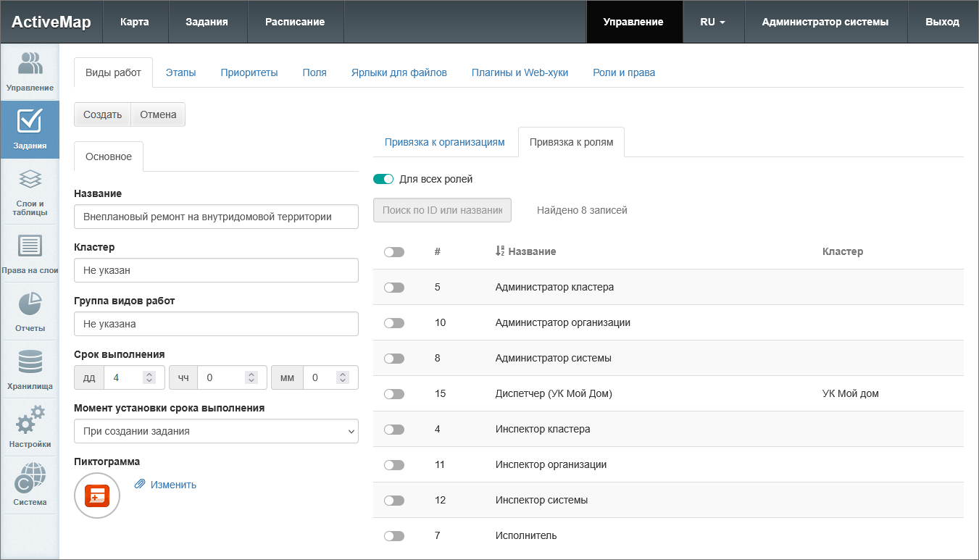Open the Управление sidebar section
The width and height of the screenshot is (979, 560).
click(x=30, y=72)
